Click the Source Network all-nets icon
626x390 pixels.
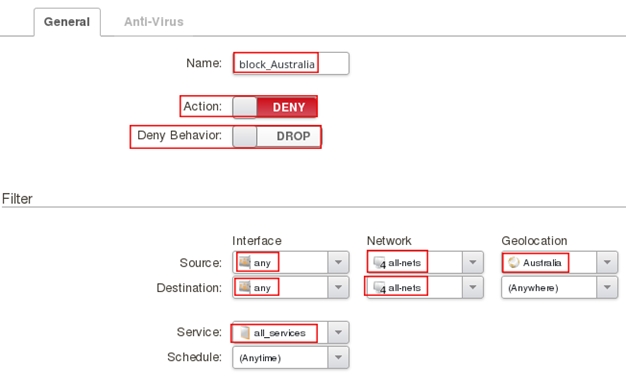click(379, 263)
